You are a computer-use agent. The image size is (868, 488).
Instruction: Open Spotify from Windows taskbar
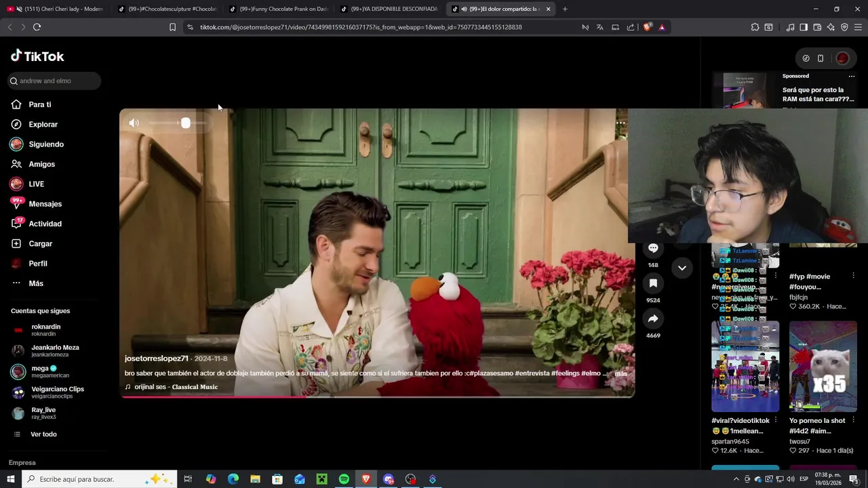(x=344, y=479)
